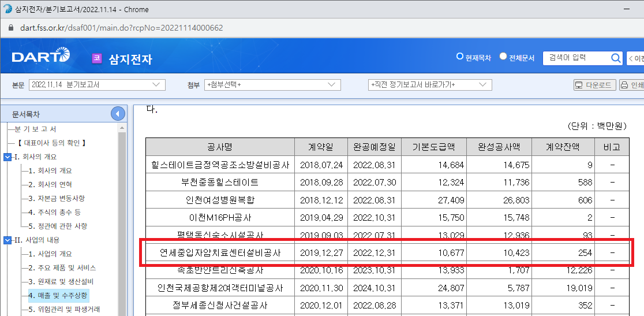The image size is (644, 316).
Task: Click the 비고 column header
Action: (612, 147)
